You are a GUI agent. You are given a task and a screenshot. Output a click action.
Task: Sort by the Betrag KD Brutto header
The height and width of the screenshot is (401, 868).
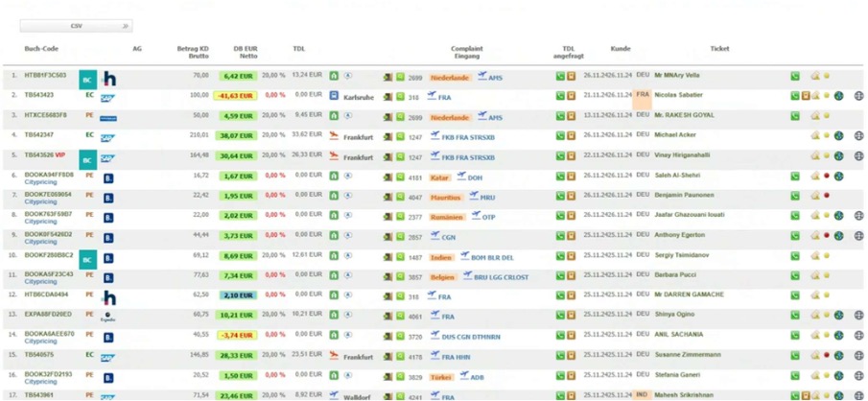click(193, 52)
